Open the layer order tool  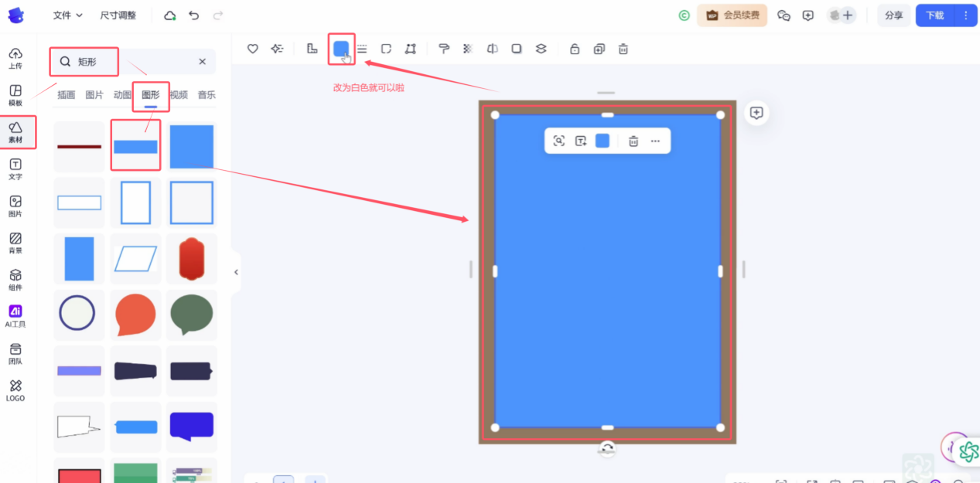[541, 49]
